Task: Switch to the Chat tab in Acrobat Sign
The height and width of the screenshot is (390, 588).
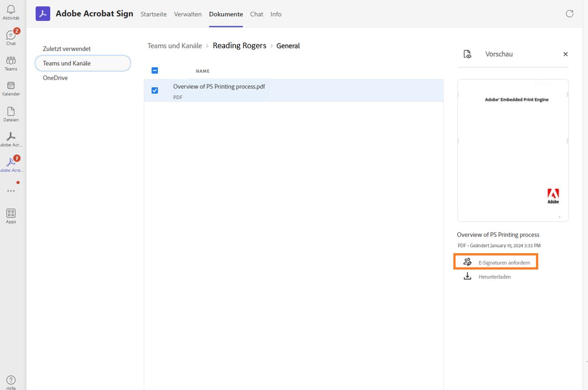Action: (x=257, y=14)
